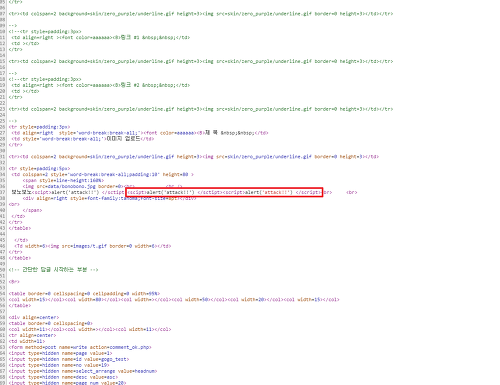Click the '링크 #1' commented source line

pyautogui.click(x=101, y=37)
